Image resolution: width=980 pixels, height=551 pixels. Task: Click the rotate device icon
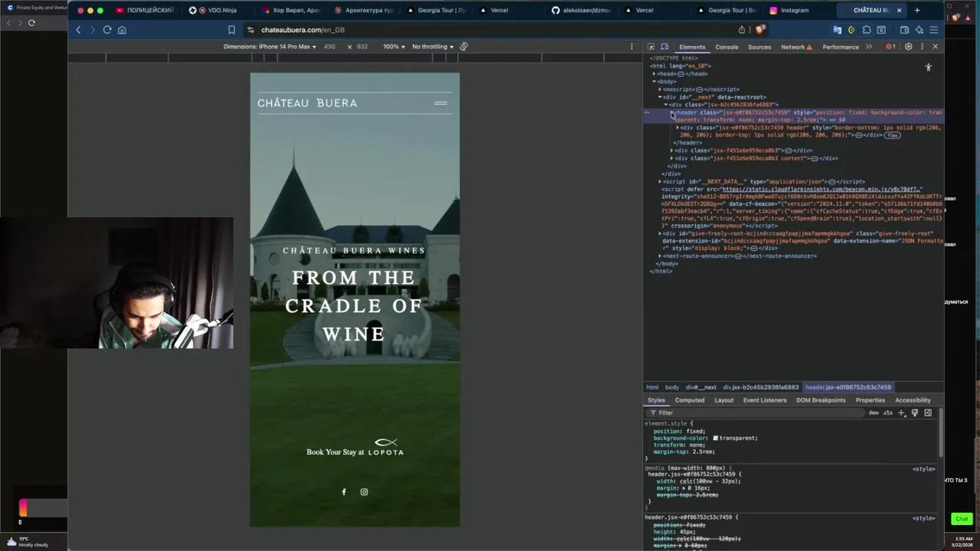(x=463, y=47)
